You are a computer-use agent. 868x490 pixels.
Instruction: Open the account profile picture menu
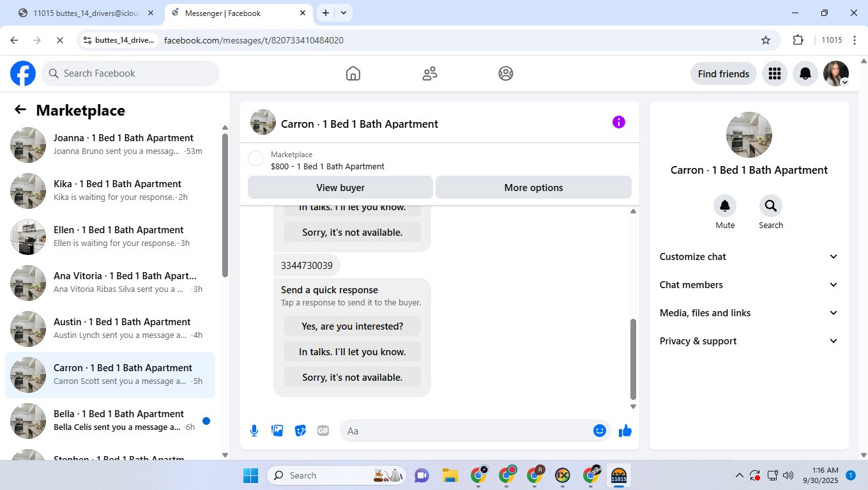pyautogui.click(x=836, y=73)
